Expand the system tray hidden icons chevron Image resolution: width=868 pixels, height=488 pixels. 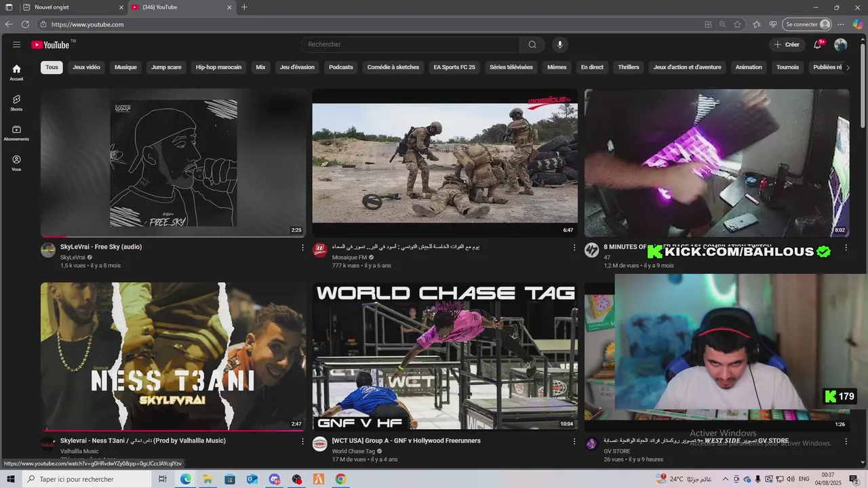726,479
